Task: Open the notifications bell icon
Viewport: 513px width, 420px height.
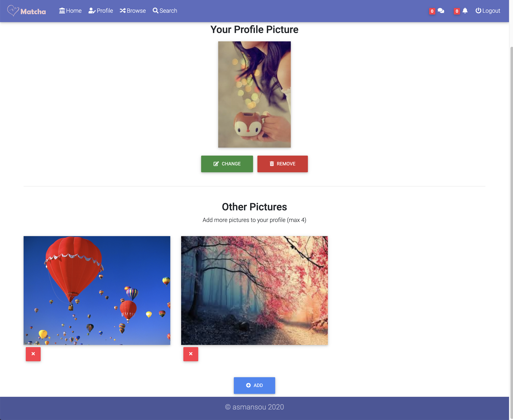Action: click(x=465, y=11)
